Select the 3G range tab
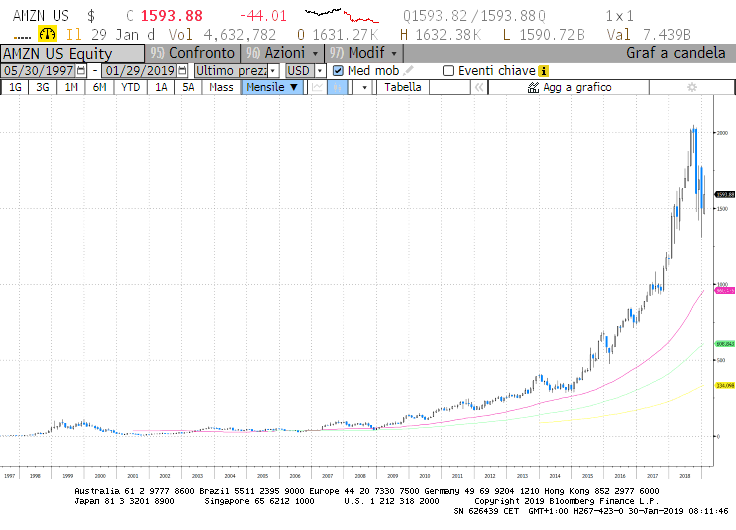 click(x=43, y=87)
